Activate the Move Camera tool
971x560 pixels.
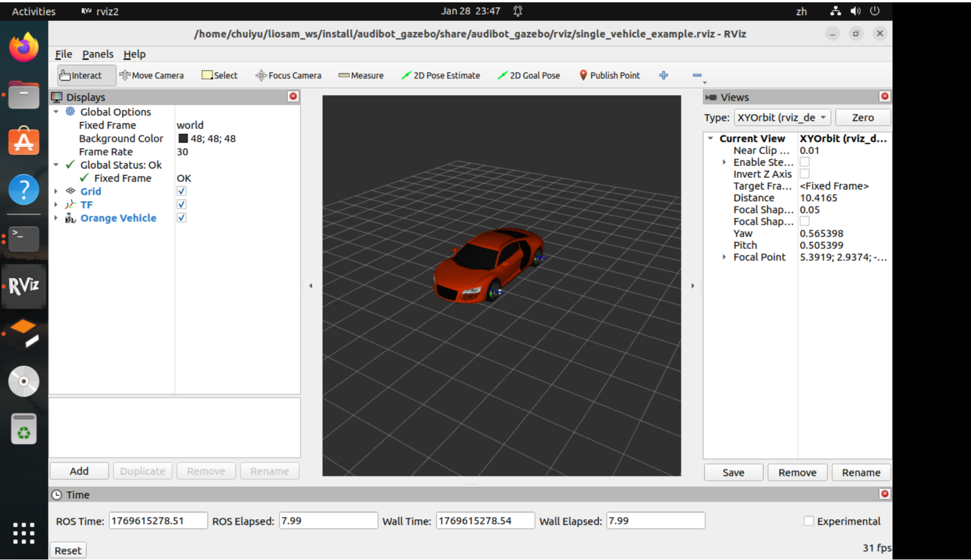click(151, 76)
